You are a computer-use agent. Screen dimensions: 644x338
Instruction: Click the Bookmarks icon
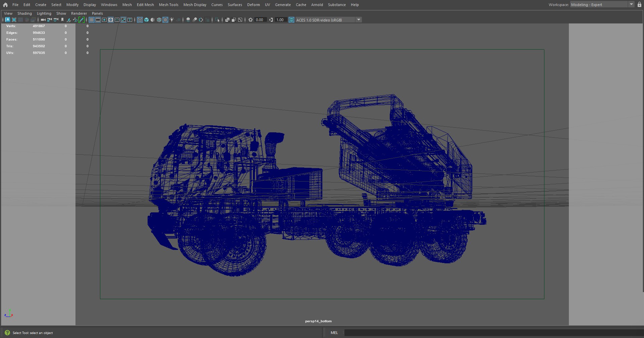[62, 20]
